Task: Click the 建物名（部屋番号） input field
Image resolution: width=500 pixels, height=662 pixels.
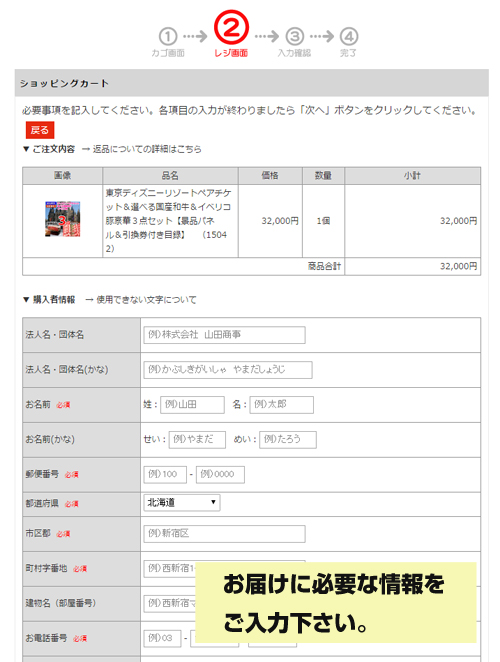Action: 169,603
